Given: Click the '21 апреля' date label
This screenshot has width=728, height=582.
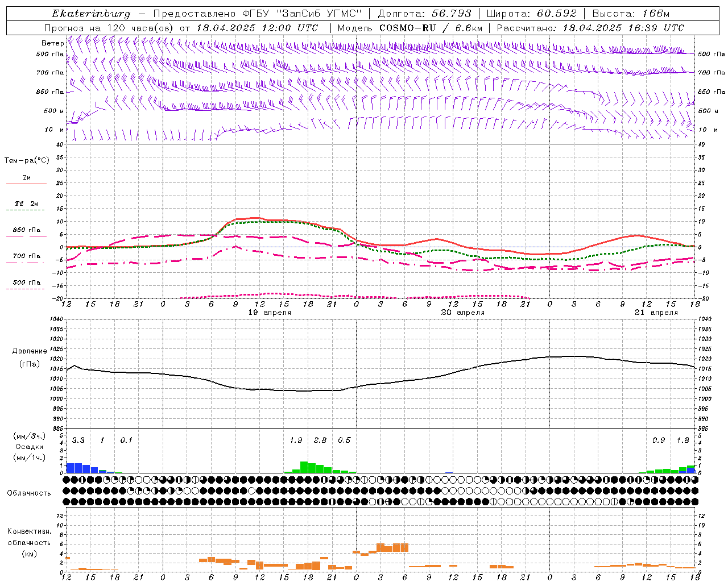Looking at the screenshot, I should point(656,313).
